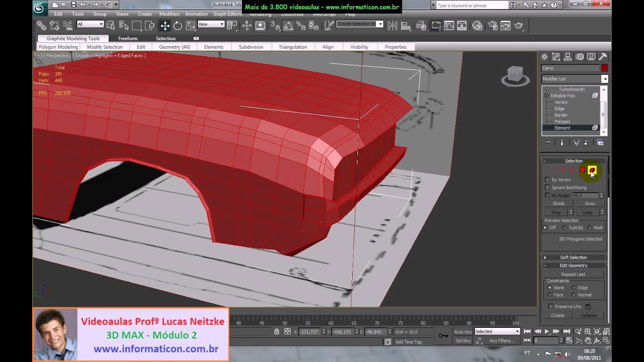Click the Select and Link tool
The height and width of the screenshot is (362, 644).
41,25
